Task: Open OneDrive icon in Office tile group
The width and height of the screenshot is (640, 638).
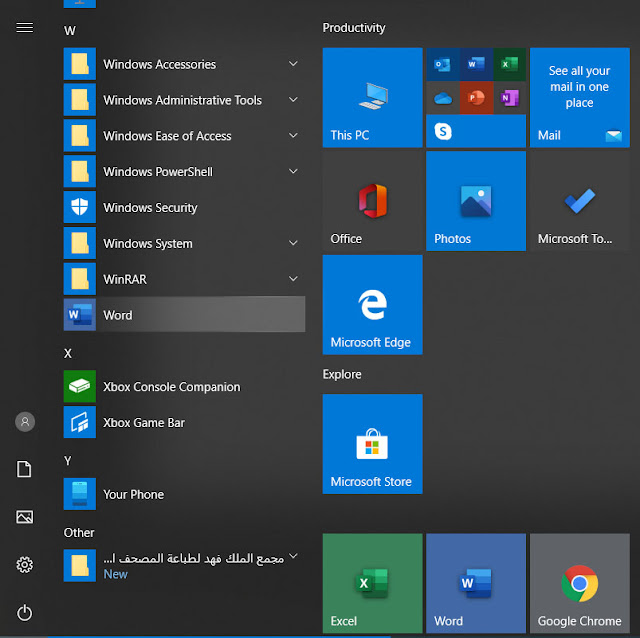Action: pos(442,98)
